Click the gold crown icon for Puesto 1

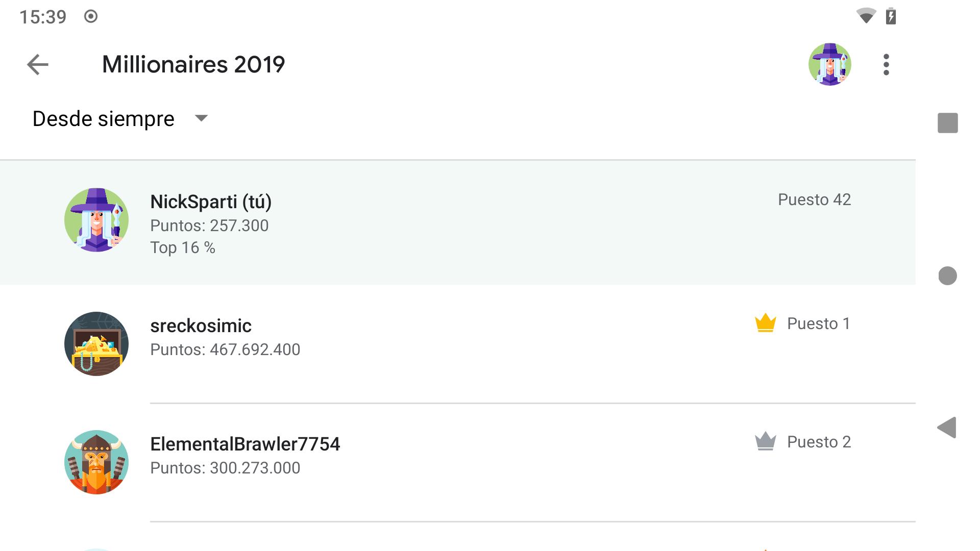click(765, 323)
